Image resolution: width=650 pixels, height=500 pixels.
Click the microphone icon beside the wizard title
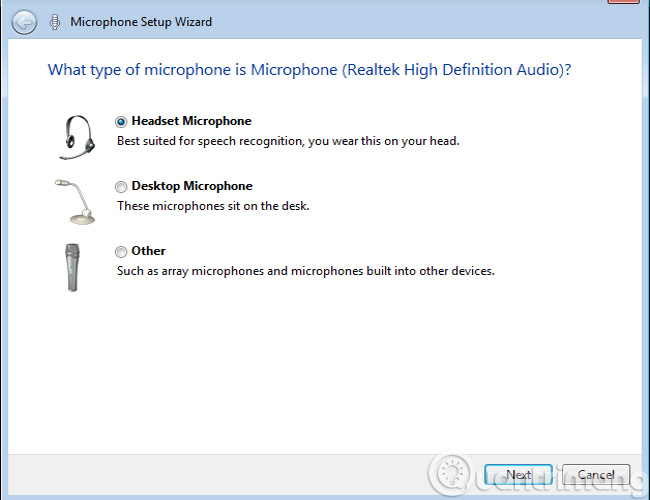pos(54,22)
